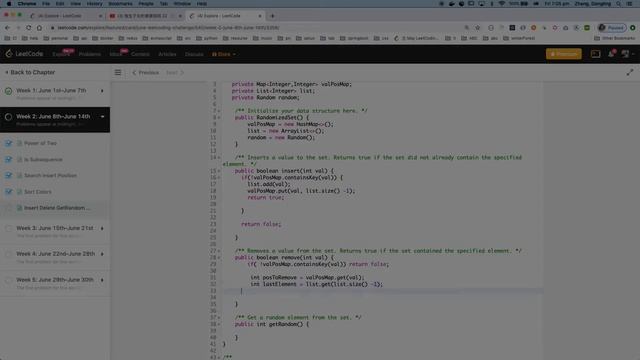Expand Week 4: June 22nd–June 28th arrow
Screen dimensions: 640x360
102,254
